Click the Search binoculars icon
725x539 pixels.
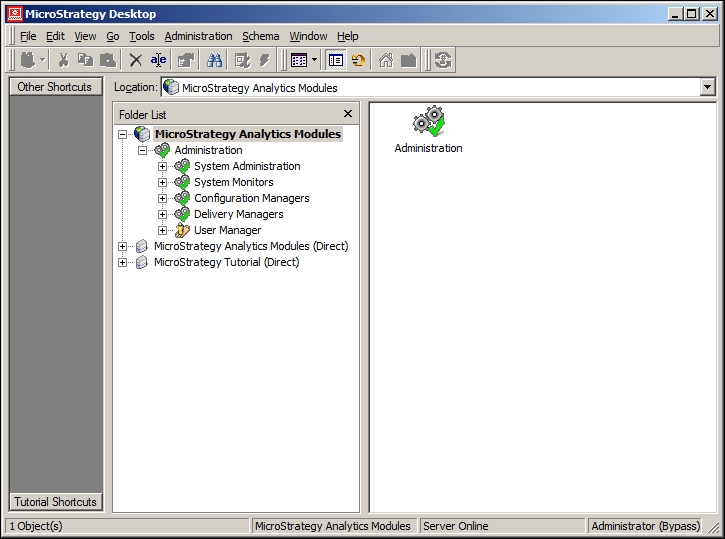point(214,60)
